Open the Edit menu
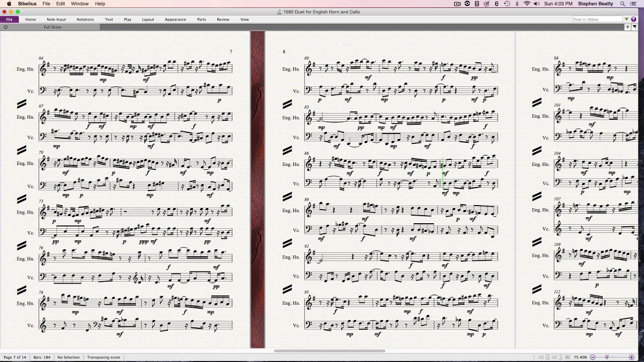Screen dimensions: 644x362 60,4
